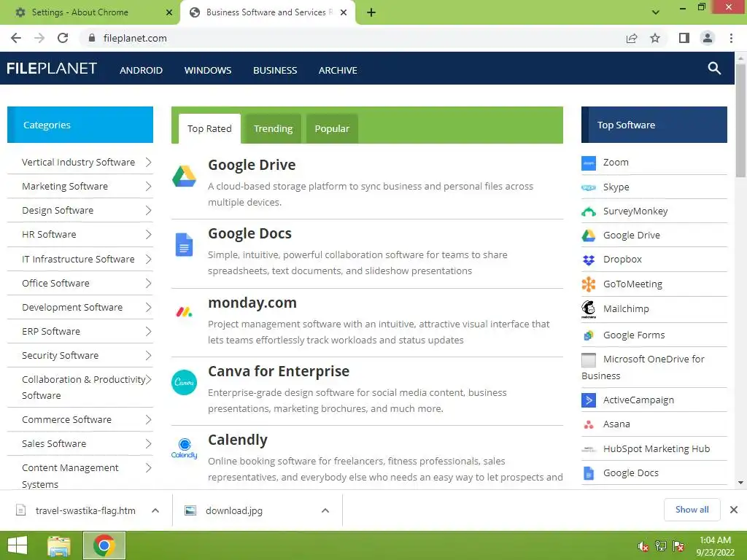747x560 pixels.
Task: Open the WINDOWS menu item
Action: pos(208,71)
